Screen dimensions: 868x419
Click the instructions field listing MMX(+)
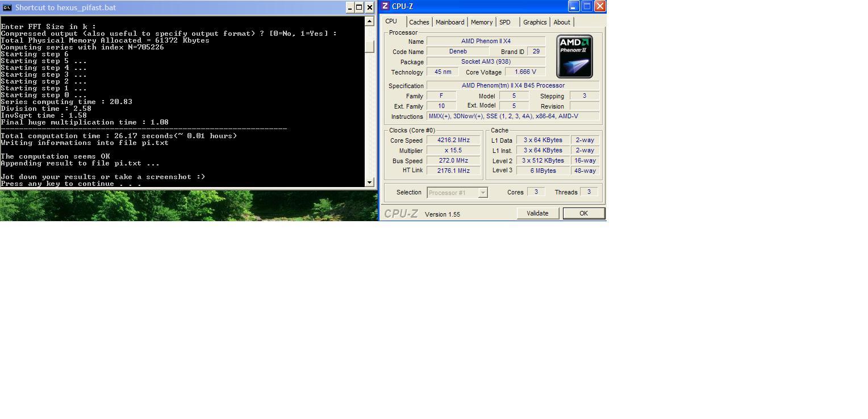(513, 116)
